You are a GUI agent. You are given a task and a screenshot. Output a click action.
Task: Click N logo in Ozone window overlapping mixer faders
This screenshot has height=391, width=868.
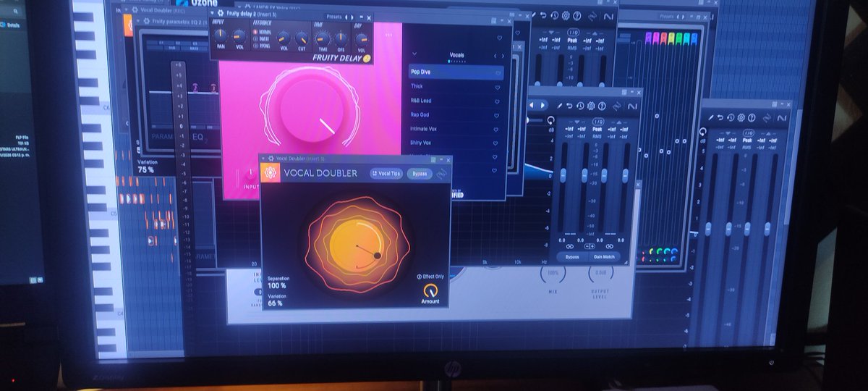pos(781,118)
